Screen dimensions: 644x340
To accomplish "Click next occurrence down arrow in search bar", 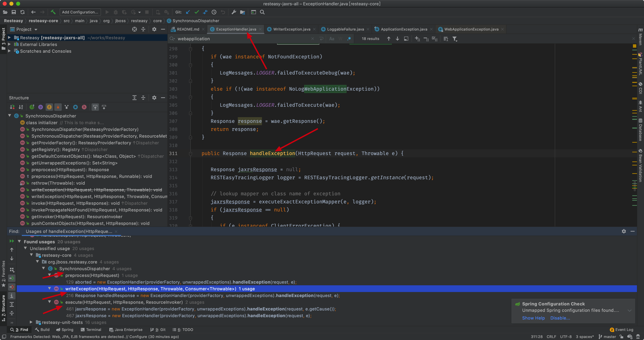I will pos(397,39).
